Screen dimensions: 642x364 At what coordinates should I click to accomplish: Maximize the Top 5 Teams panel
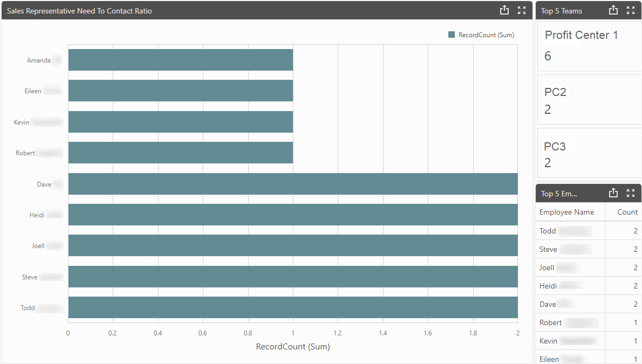(x=631, y=10)
